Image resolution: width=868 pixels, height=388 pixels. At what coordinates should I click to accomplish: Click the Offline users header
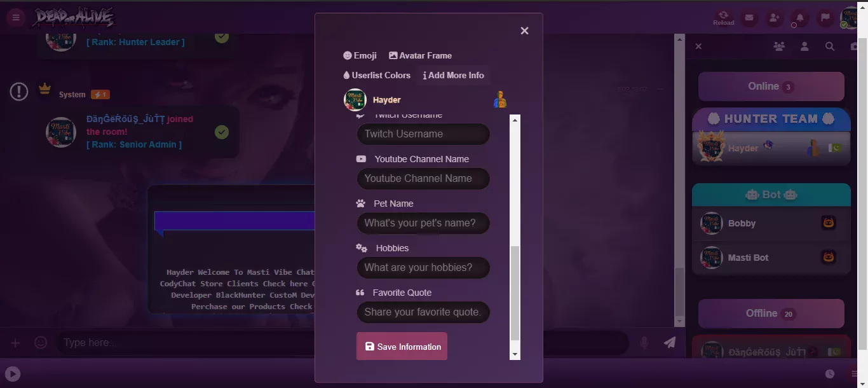coord(771,314)
